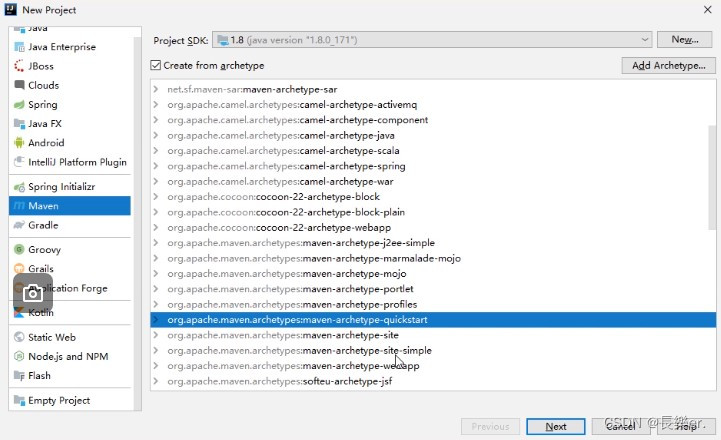
Task: Expand the maven-archetype-webapp entry
Action: pos(156,366)
